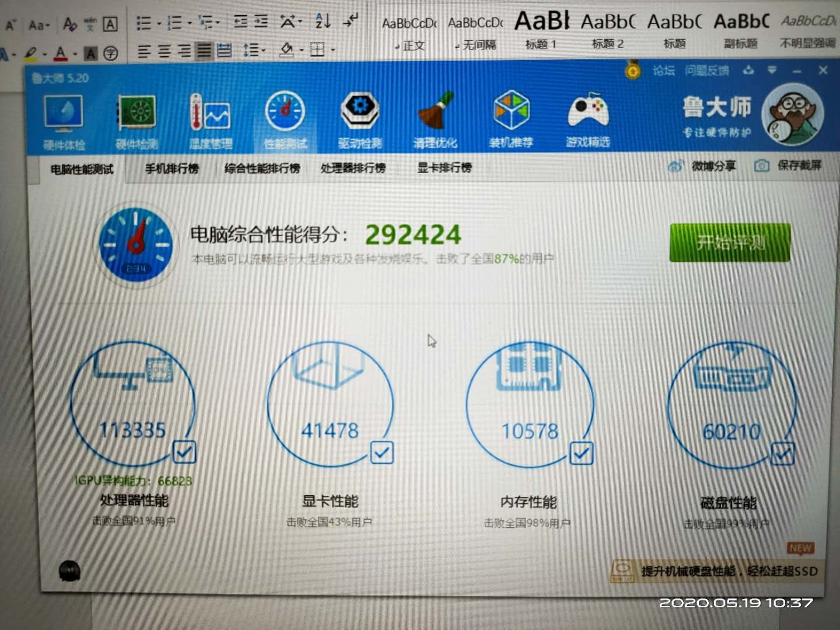Apply Word's 标题 1 heading style
This screenshot has width=840, height=630.
pyautogui.click(x=541, y=30)
